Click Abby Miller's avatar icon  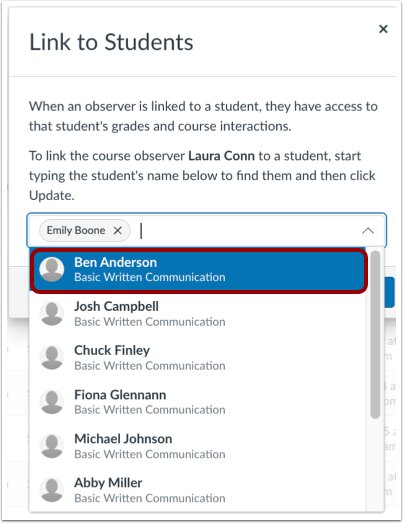[x=52, y=490]
